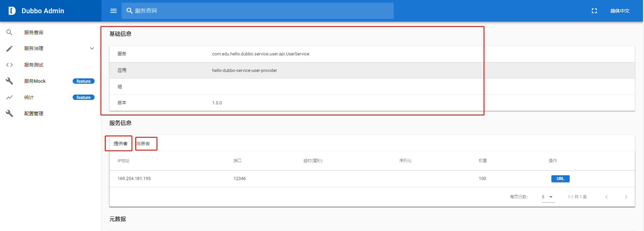Click the search magnifier in the top bar

coord(129,11)
